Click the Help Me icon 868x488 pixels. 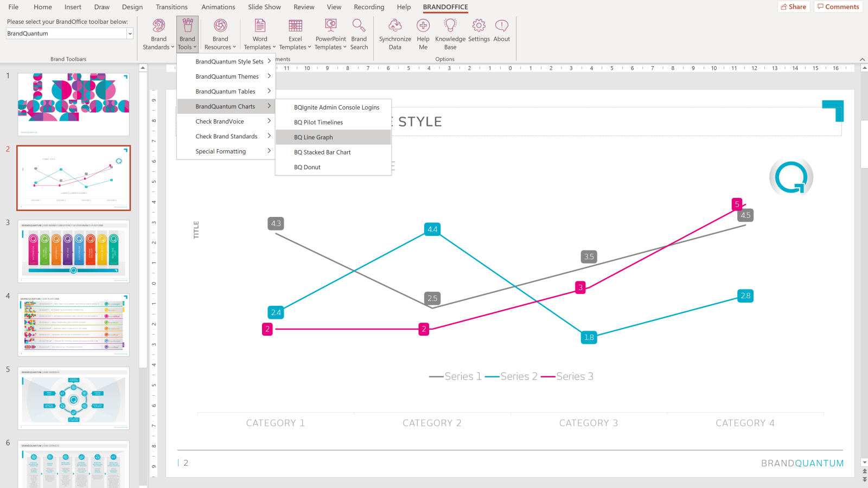pos(423,25)
